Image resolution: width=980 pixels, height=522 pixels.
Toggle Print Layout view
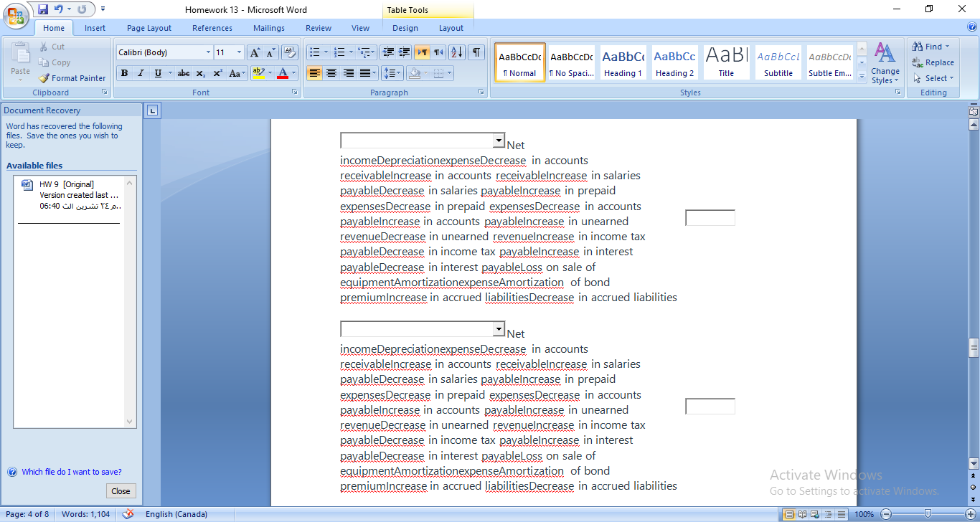[789, 514]
